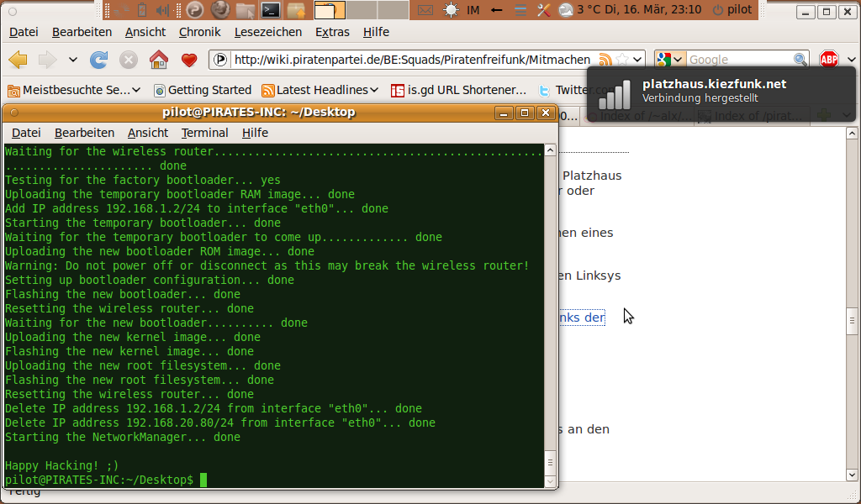Open the Terminal menu in terminal window
This screenshot has width=861, height=504.
point(204,133)
